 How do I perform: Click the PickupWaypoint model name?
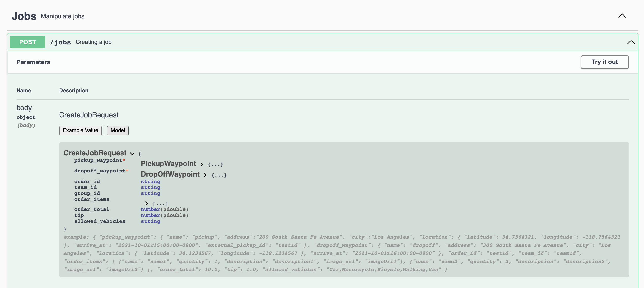point(168,164)
